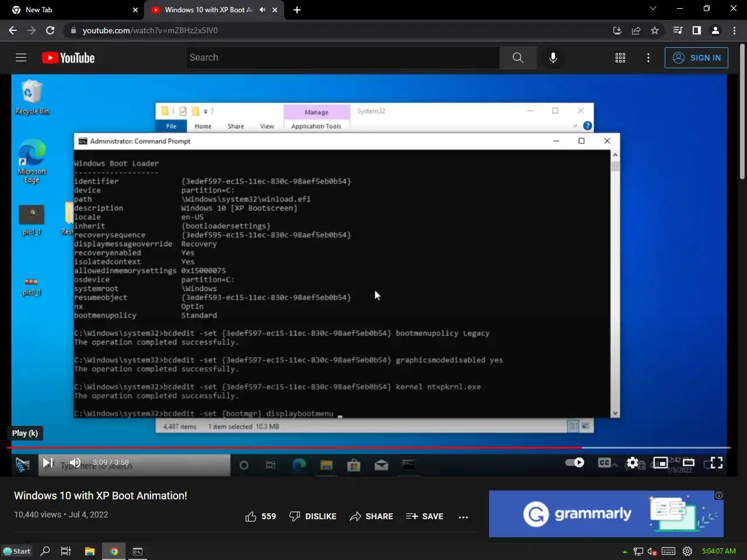Toggle the autoplay switch
Viewport: 747px width, 560px height.
pos(575,463)
